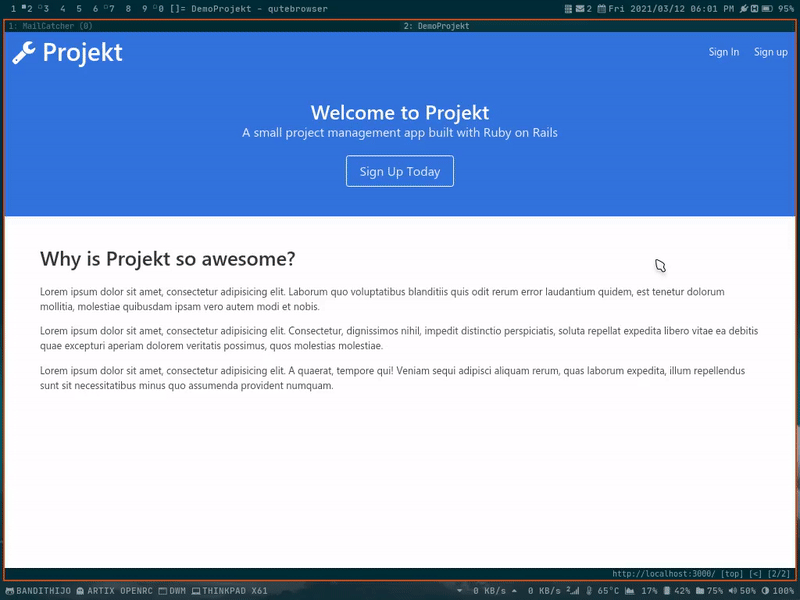Select the DemoProjekt browser tab

click(x=436, y=26)
